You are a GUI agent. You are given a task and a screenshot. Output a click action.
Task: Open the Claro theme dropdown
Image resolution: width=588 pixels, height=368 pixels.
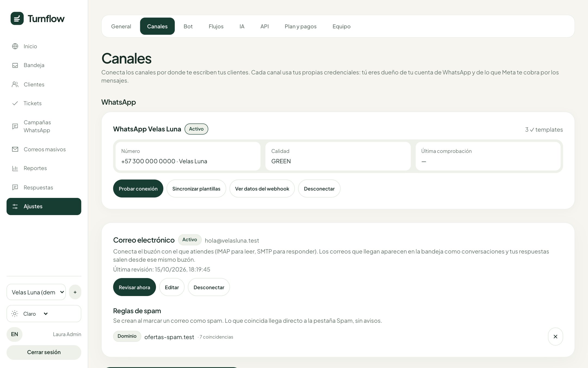(44, 314)
